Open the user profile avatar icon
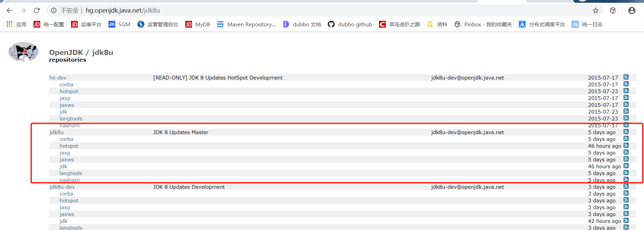 click(x=632, y=11)
